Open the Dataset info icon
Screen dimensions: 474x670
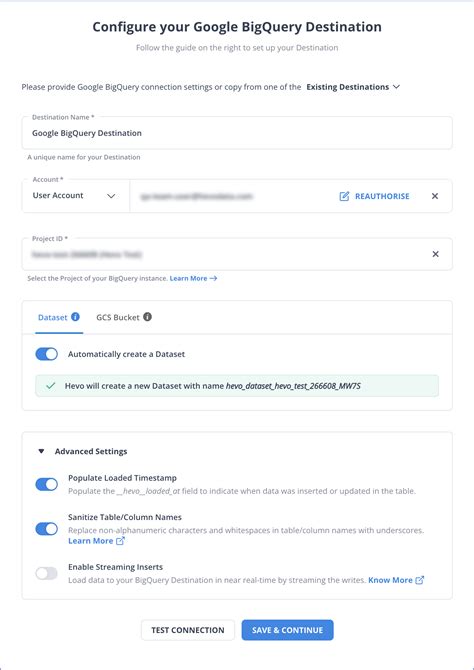76,317
